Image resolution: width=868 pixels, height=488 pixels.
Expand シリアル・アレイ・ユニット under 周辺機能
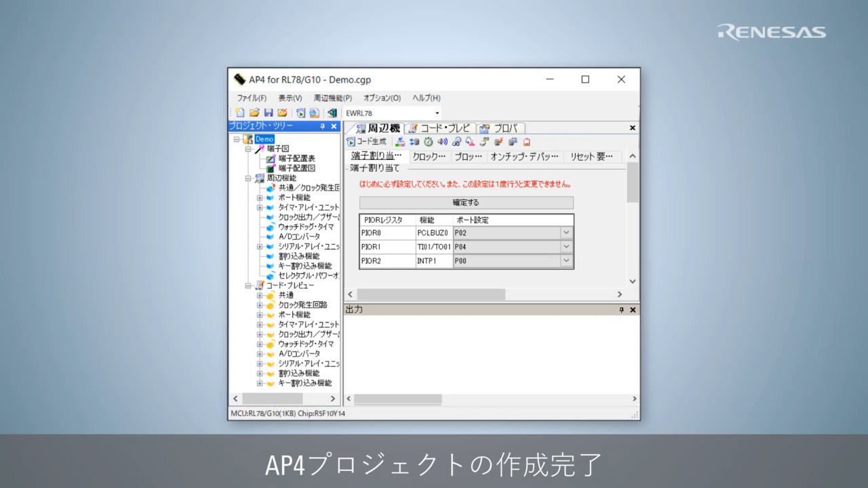pos(260,247)
